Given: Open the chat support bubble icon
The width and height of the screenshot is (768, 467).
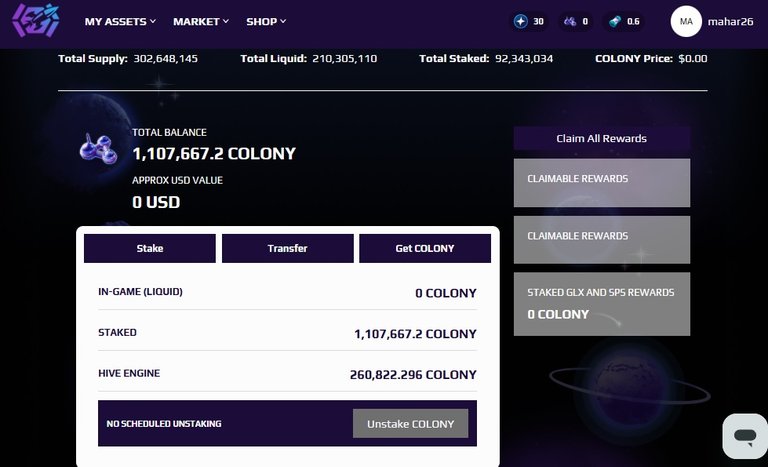Looking at the screenshot, I should 745,436.
